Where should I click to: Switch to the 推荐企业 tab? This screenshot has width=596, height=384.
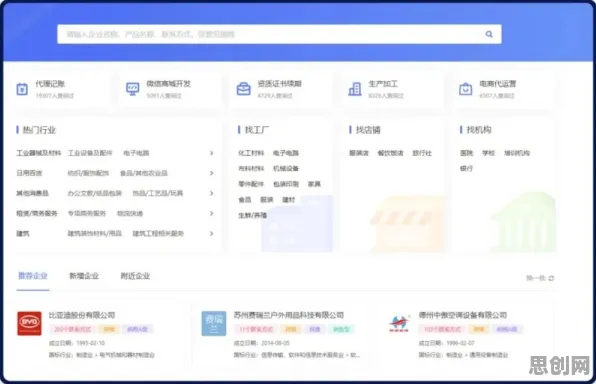click(x=33, y=276)
